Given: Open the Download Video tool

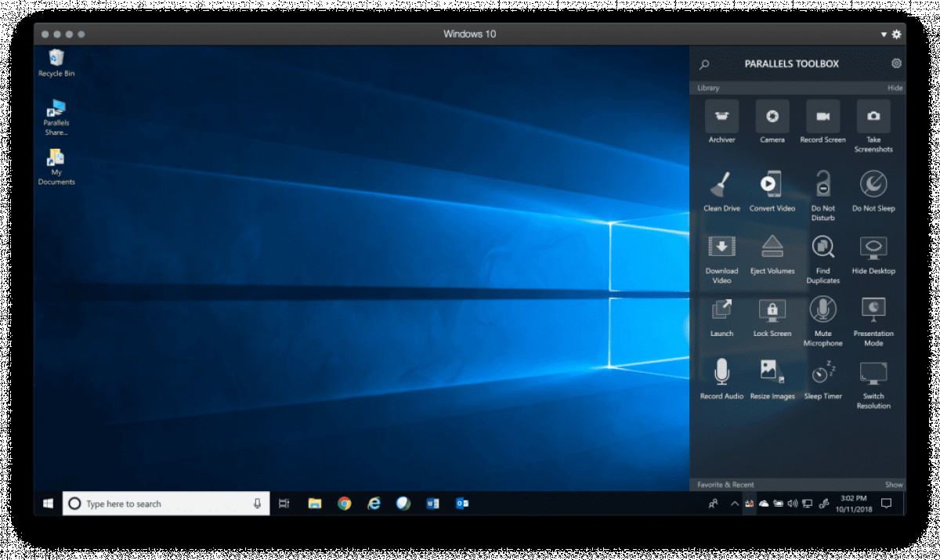Looking at the screenshot, I should pyautogui.click(x=721, y=247).
